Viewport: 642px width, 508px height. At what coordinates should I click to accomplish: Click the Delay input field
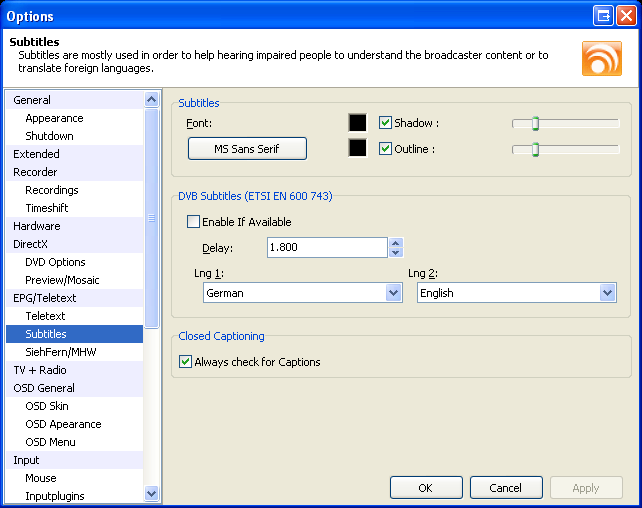coord(326,247)
